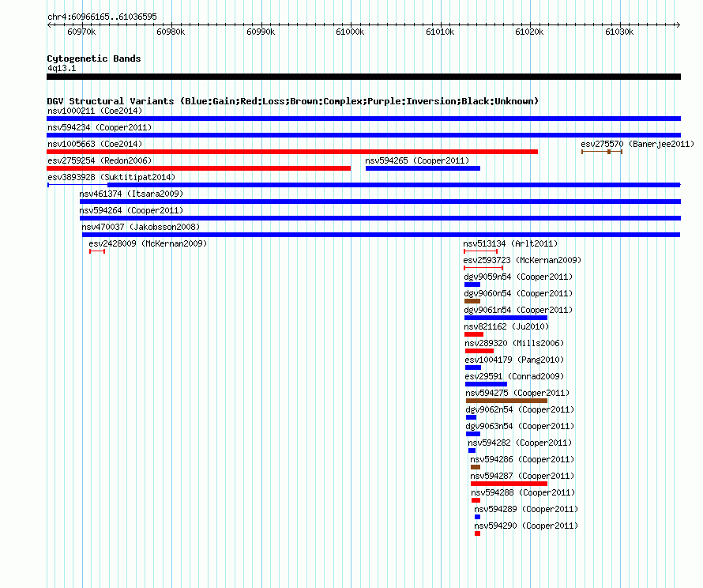Select esv1004179 (Pang2010) variant label
The image size is (703, 588).
[515, 360]
